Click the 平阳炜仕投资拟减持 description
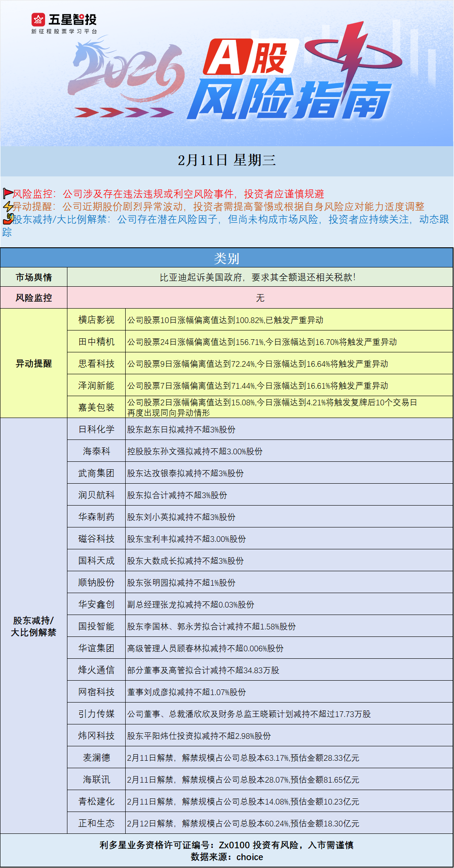 click(199, 736)
